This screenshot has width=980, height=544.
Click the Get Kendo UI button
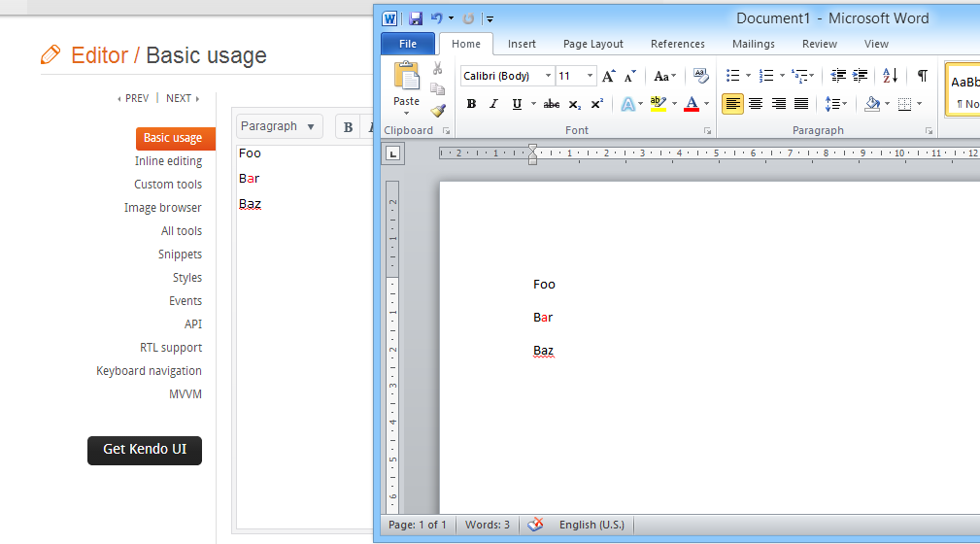coord(145,450)
